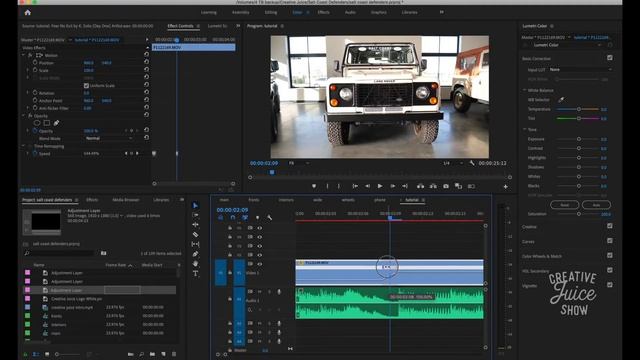Open Lumetri Scopes panel tab
Screen dimensions: 640x360
(x=217, y=26)
